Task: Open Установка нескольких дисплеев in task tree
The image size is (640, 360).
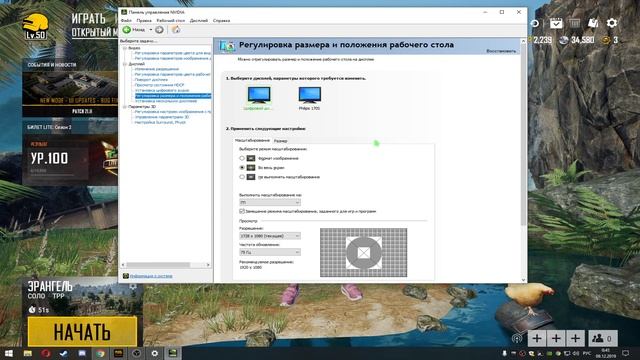Action: pyautogui.click(x=166, y=101)
